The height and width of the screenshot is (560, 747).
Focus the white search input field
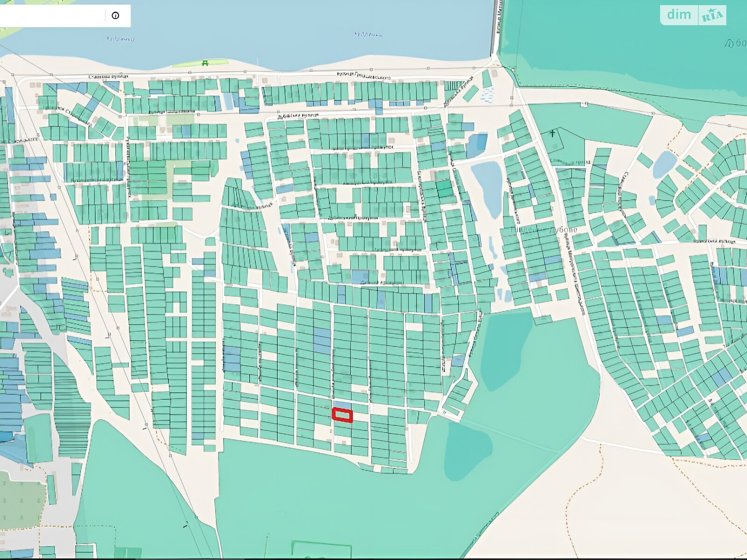pyautogui.click(x=51, y=15)
